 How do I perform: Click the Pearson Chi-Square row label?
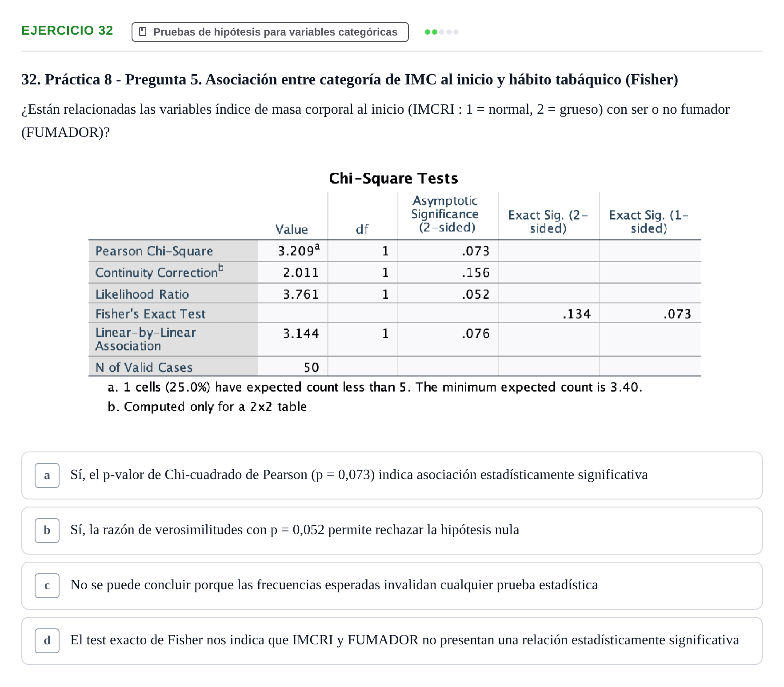pyautogui.click(x=154, y=251)
